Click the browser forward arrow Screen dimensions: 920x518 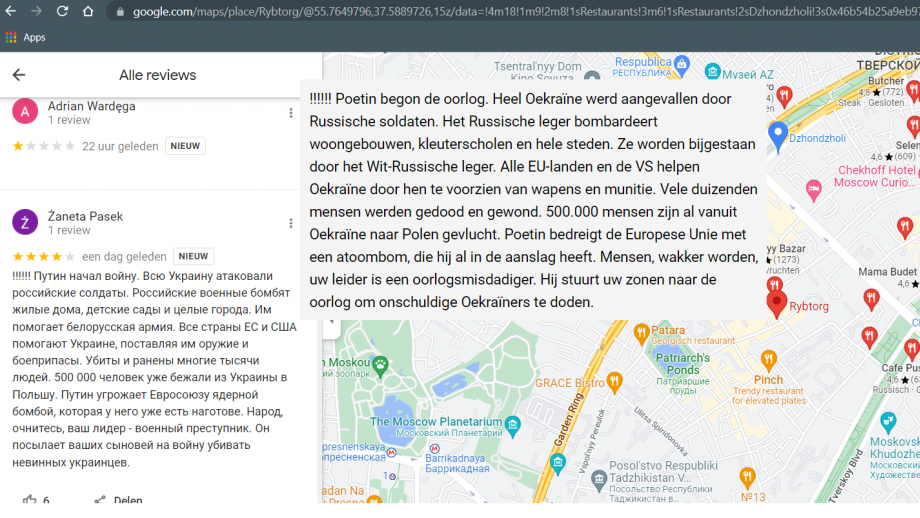(x=36, y=11)
